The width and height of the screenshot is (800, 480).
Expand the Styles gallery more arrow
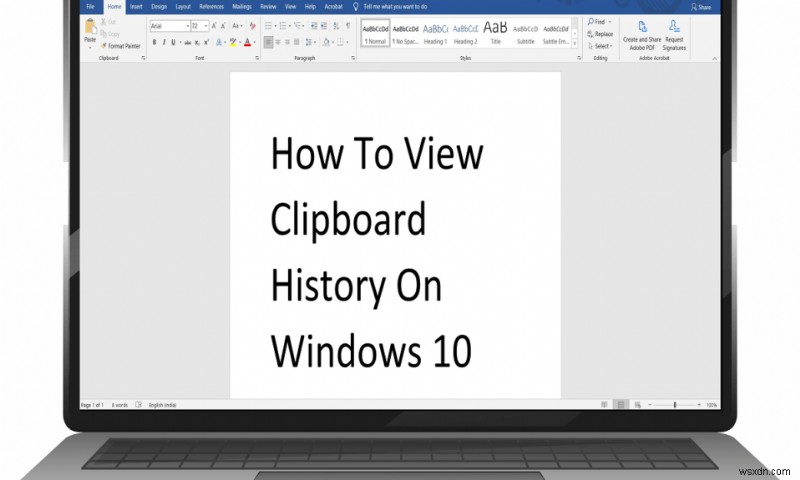(x=575, y=45)
